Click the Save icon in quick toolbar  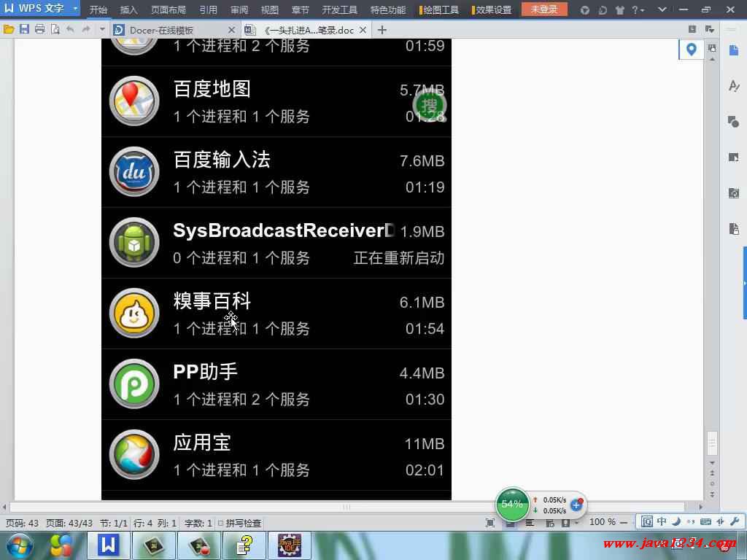point(24,29)
